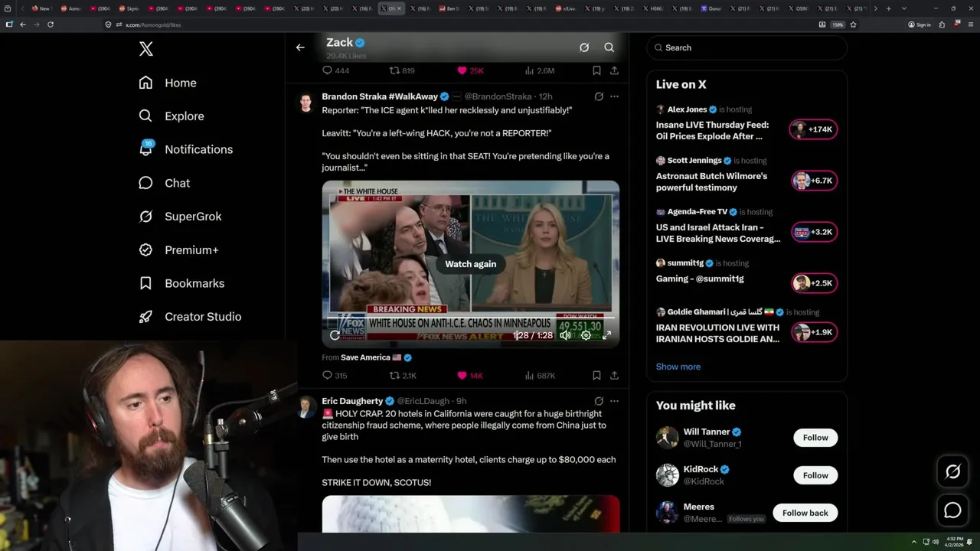Viewport: 980px width, 551px height.
Task: Open SuperGrok in sidebar
Action: (x=180, y=217)
